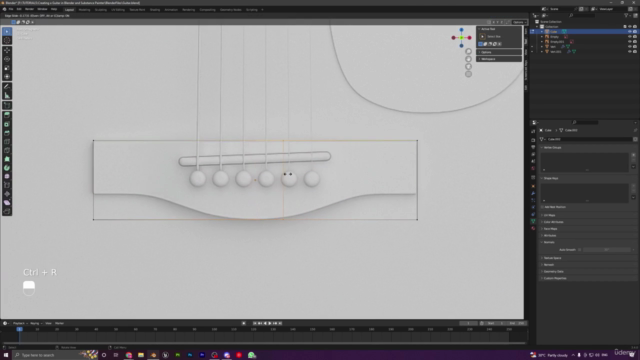Select the Knife tool
This screenshot has width=640, height=360.
pos(7,151)
